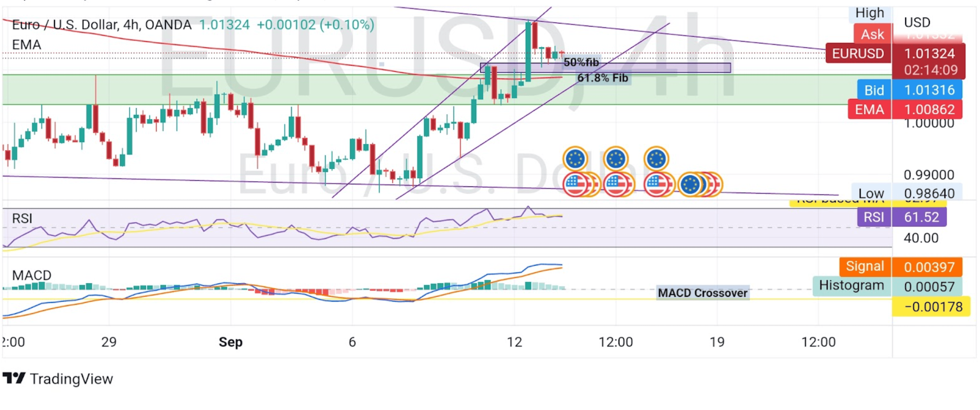Click the leftmost EU flag economic event icon
This screenshot has width=980, height=410.
(x=575, y=159)
